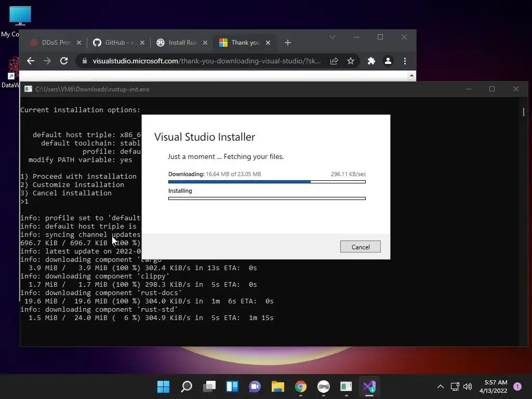
Task: Share this page from the address bar
Action: click(x=334, y=61)
